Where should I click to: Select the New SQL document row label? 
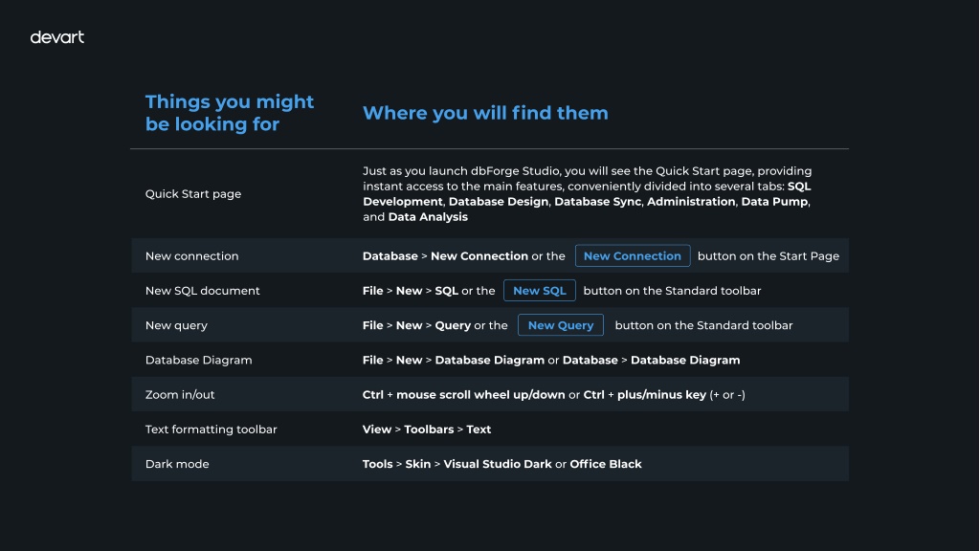coord(203,291)
